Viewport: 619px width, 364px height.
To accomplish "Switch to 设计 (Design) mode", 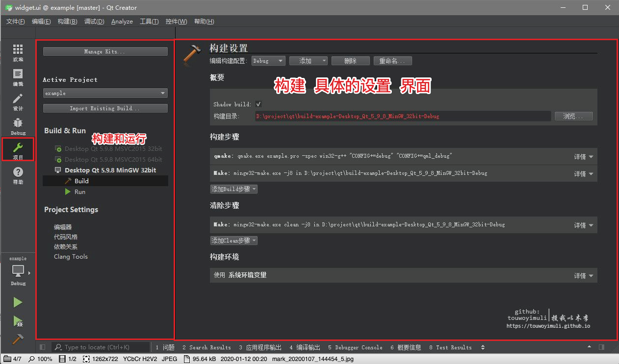I will [18, 102].
